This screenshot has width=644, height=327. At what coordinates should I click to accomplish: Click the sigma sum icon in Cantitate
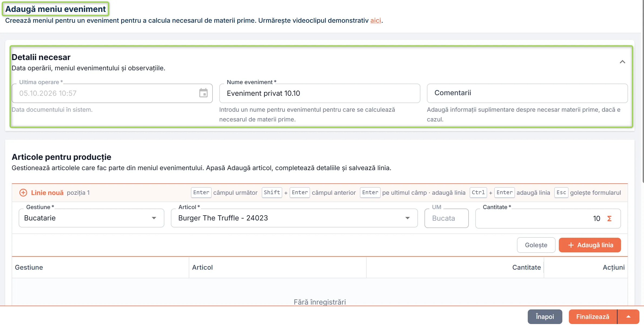(x=609, y=218)
